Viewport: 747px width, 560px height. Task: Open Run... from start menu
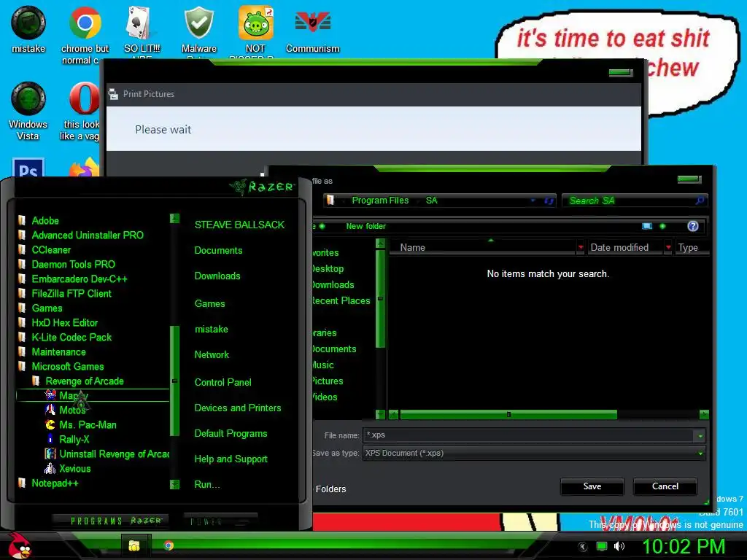[206, 485]
